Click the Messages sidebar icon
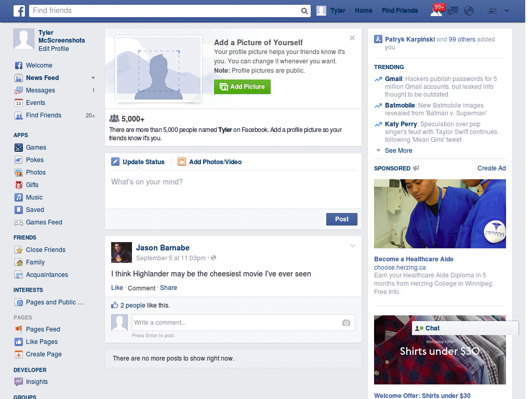This screenshot has height=399, width=532. click(19, 90)
